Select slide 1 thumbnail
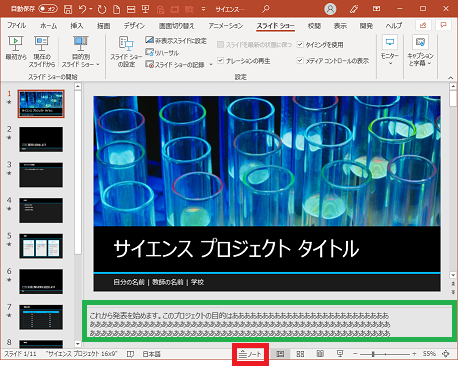 coord(41,104)
